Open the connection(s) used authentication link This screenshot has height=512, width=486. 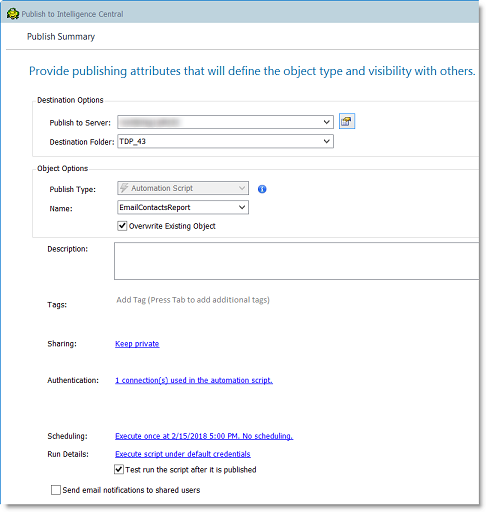tap(194, 380)
